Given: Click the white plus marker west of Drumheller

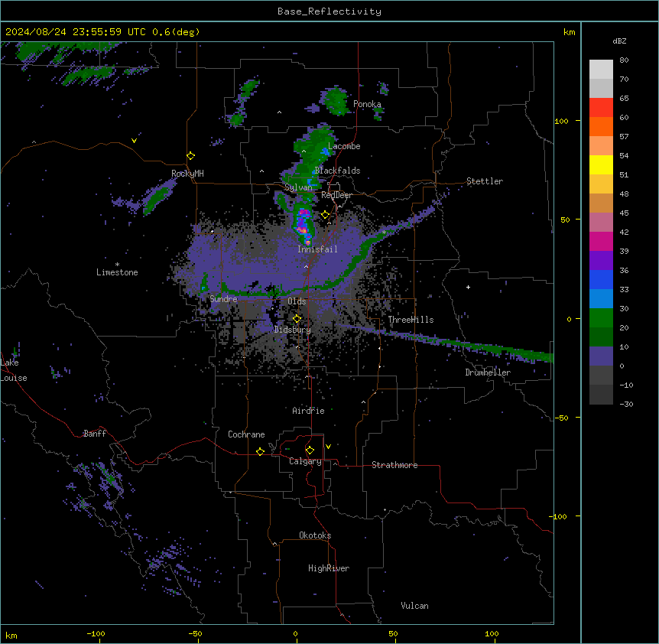Looking at the screenshot, I should 468,287.
